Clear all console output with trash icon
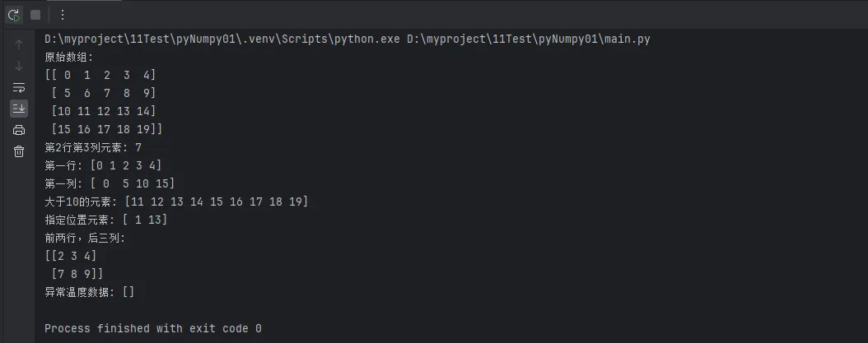 pos(19,151)
